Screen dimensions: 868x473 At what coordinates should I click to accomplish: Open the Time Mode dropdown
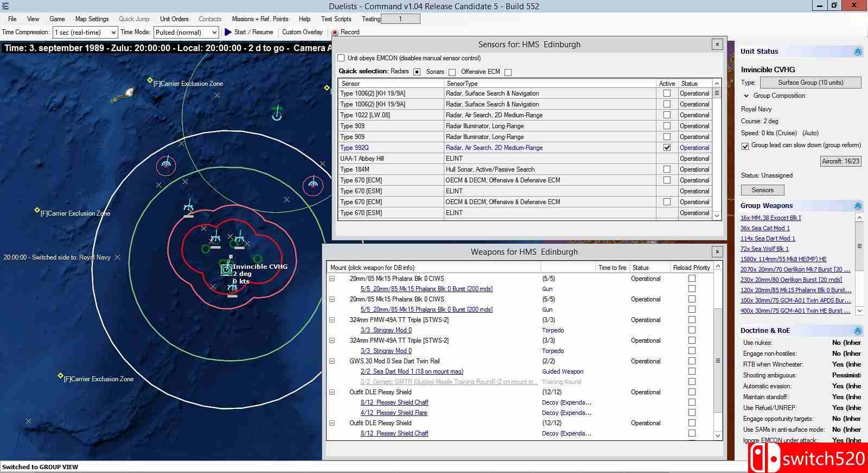(x=186, y=33)
